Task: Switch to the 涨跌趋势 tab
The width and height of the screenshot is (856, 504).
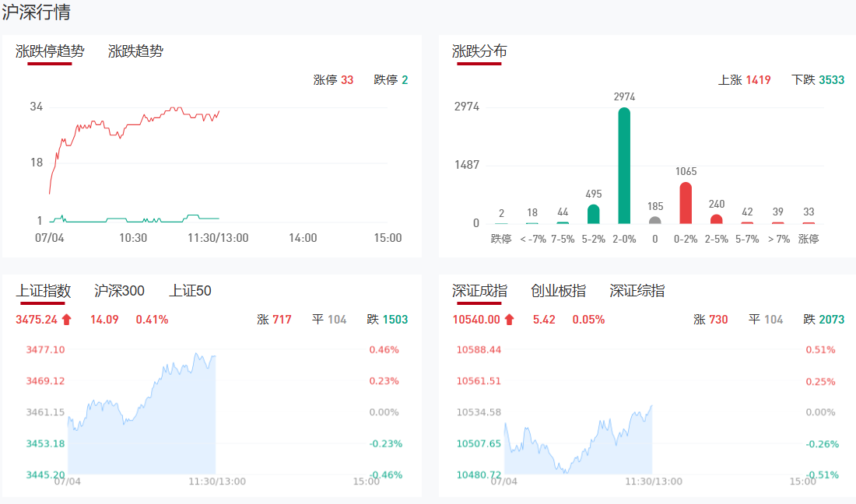Action: pyautogui.click(x=135, y=51)
